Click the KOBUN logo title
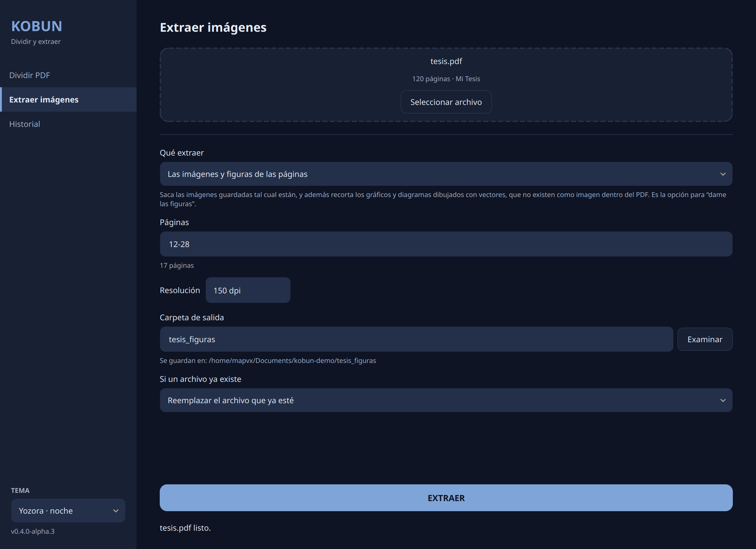This screenshot has width=756, height=549. [x=37, y=26]
